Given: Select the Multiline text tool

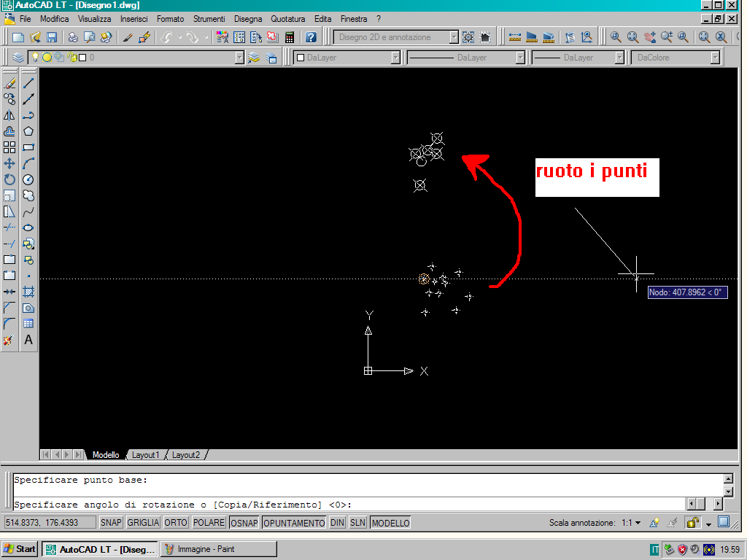Looking at the screenshot, I should pos(28,340).
